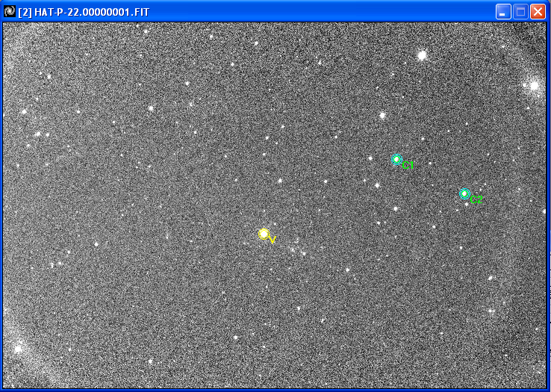The width and height of the screenshot is (551, 392).
Task: Click the large bright star near top right
Action: (422, 55)
